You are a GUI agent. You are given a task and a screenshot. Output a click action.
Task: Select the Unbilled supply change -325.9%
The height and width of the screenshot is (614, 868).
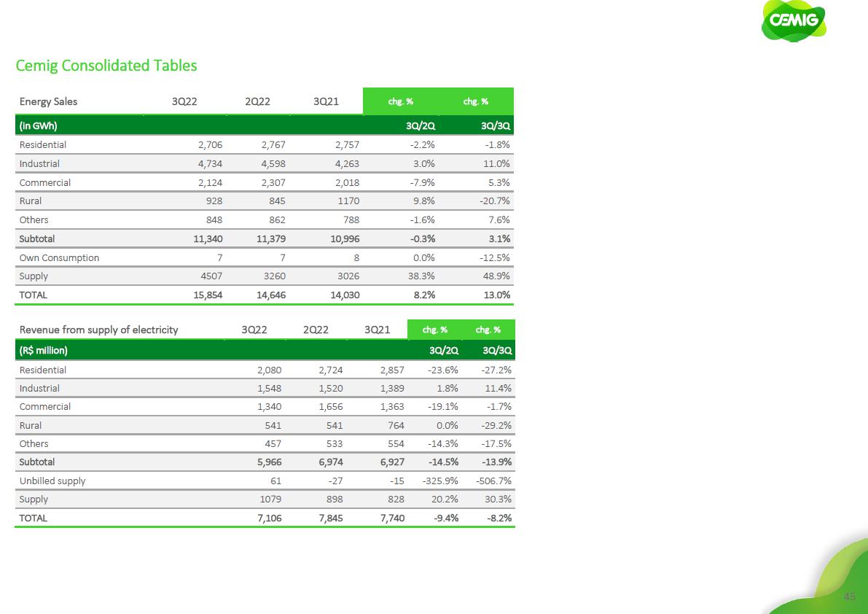[x=439, y=481]
